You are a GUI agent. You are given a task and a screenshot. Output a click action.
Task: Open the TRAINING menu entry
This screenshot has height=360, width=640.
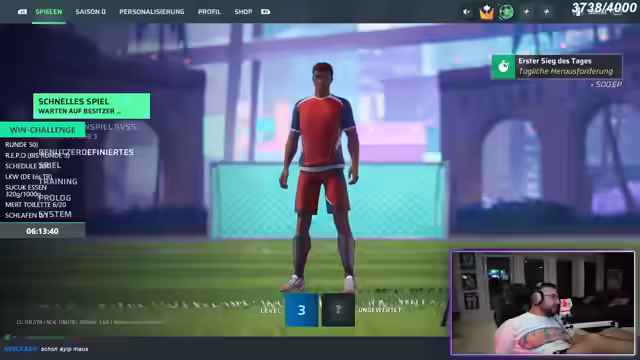click(x=58, y=181)
